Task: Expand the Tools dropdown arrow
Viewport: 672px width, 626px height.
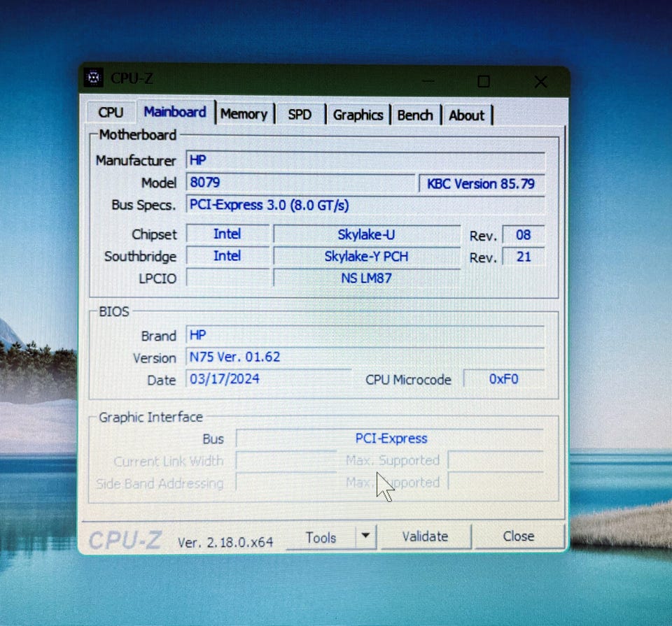Action: 365,536
